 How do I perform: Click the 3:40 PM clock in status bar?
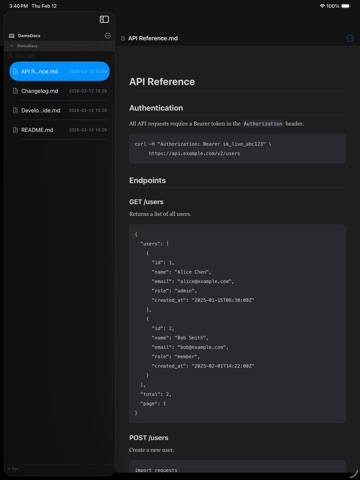(x=19, y=6)
